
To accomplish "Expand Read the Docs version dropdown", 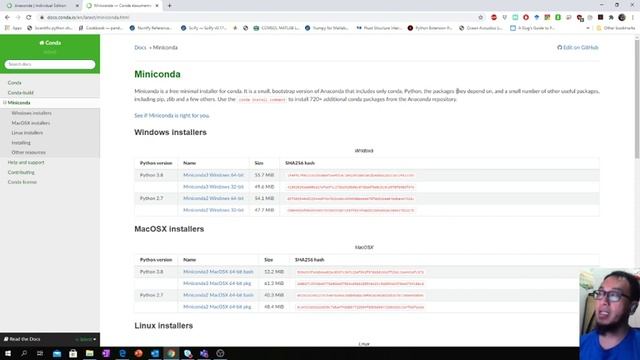I will point(86,339).
